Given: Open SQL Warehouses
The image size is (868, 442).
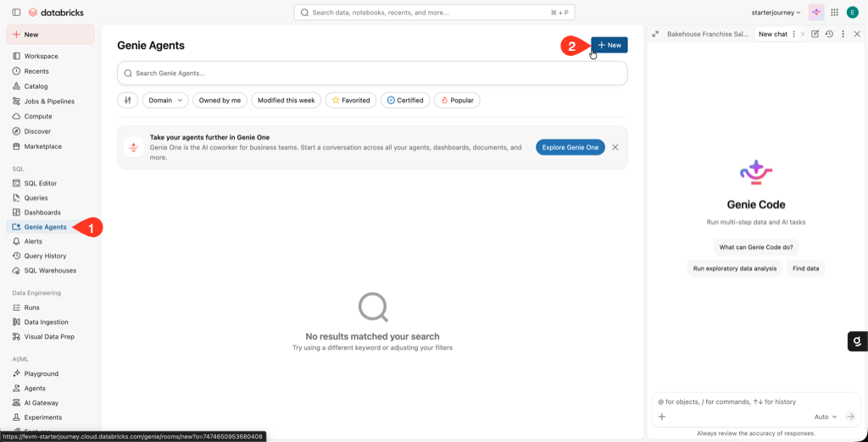Looking at the screenshot, I should (50, 270).
